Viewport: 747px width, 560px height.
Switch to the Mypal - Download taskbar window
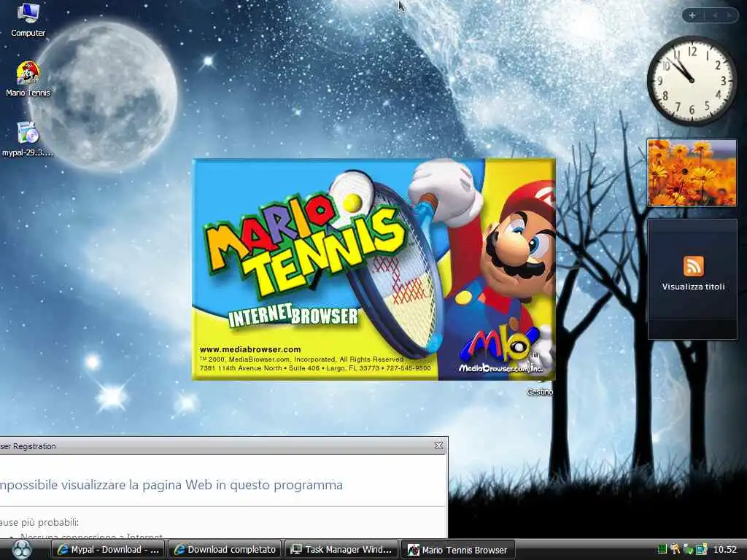pos(108,550)
